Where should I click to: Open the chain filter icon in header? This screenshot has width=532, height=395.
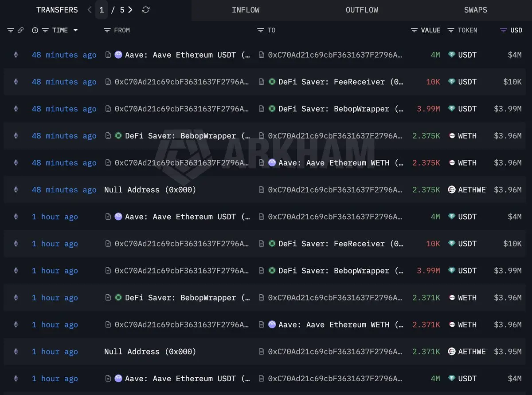pyautogui.click(x=11, y=30)
